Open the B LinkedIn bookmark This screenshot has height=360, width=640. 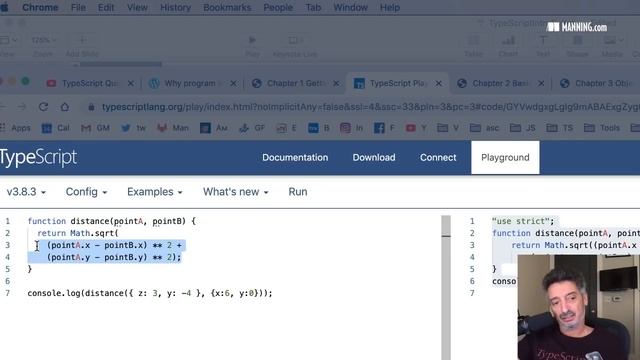point(319,128)
